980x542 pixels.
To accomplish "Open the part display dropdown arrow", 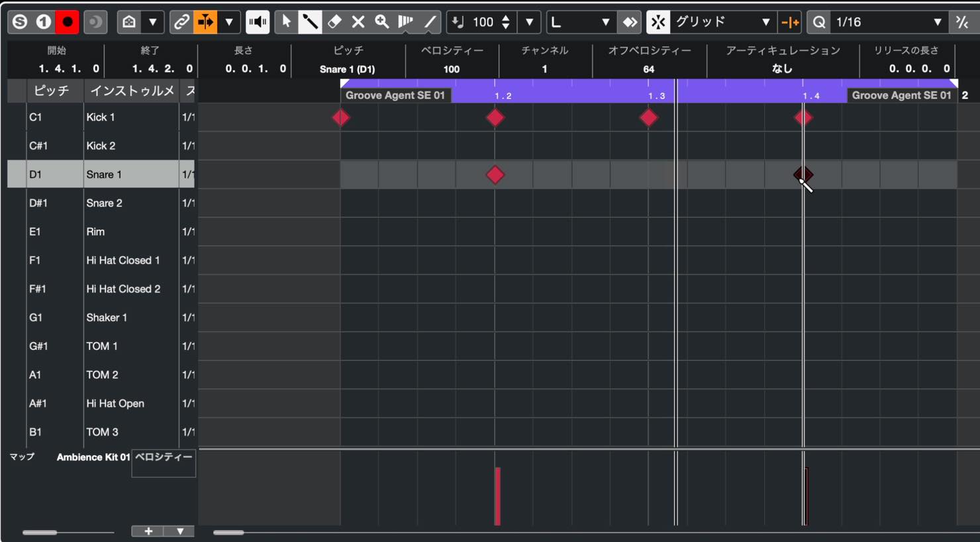I will [153, 22].
